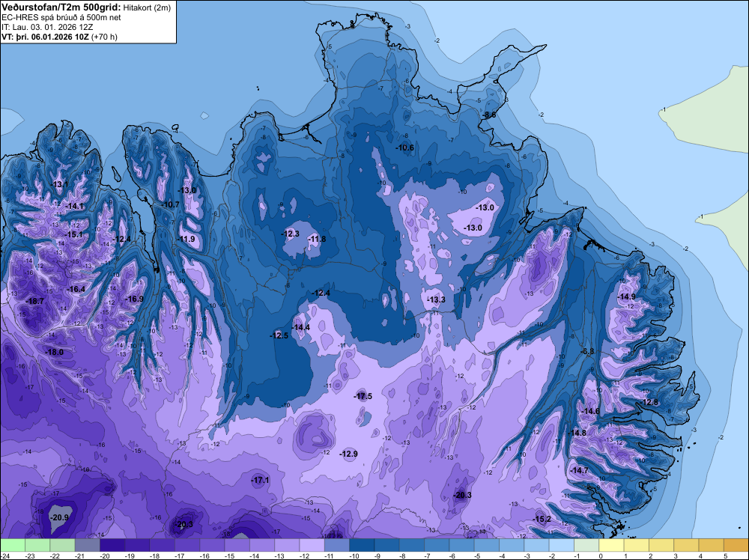Click the -12.8 temperature label
This screenshot has width=749, height=560.
tap(649, 402)
